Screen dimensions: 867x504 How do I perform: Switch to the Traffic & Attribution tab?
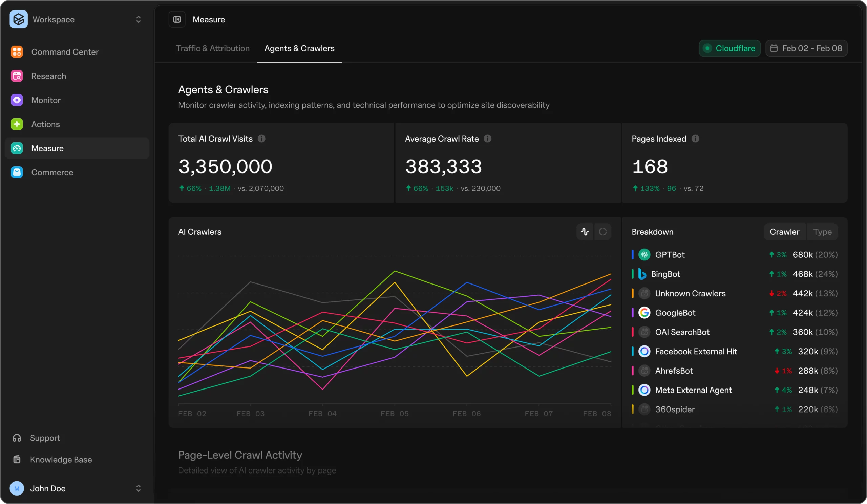pos(213,48)
